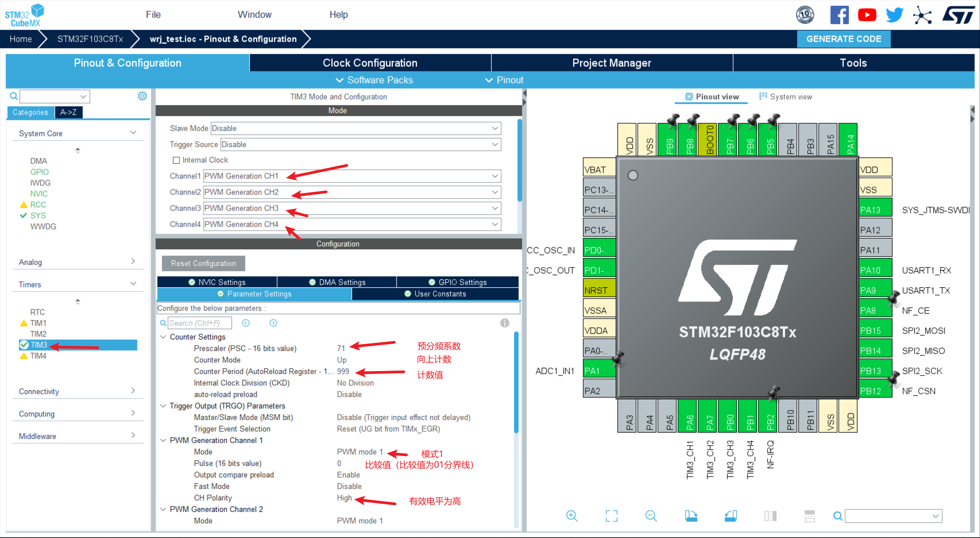This screenshot has width=980, height=538.
Task: Click the STM32F103C8Tx breadcrumb
Action: click(90, 39)
